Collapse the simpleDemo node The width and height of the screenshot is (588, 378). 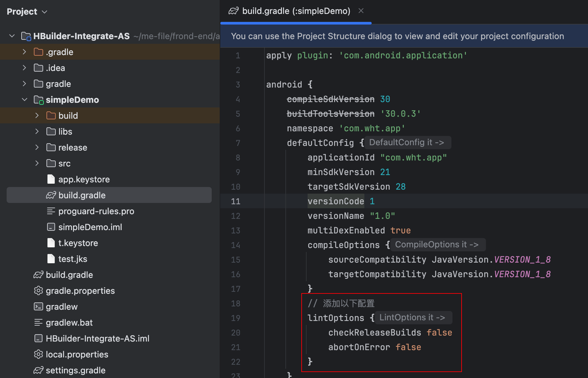pos(24,99)
